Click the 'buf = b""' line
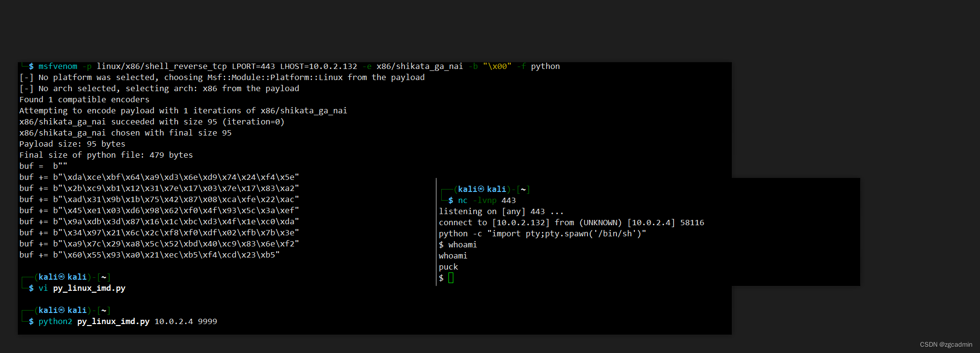The image size is (980, 353). click(43, 166)
